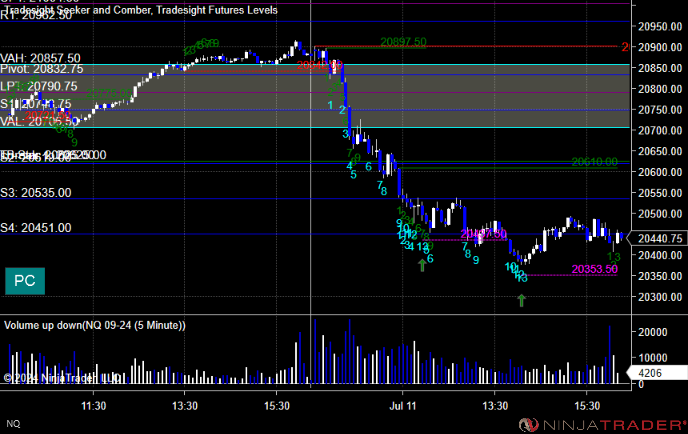The height and width of the screenshot is (434, 688).
Task: Select the LPT: 20790.75 level label
Action: coord(39,86)
